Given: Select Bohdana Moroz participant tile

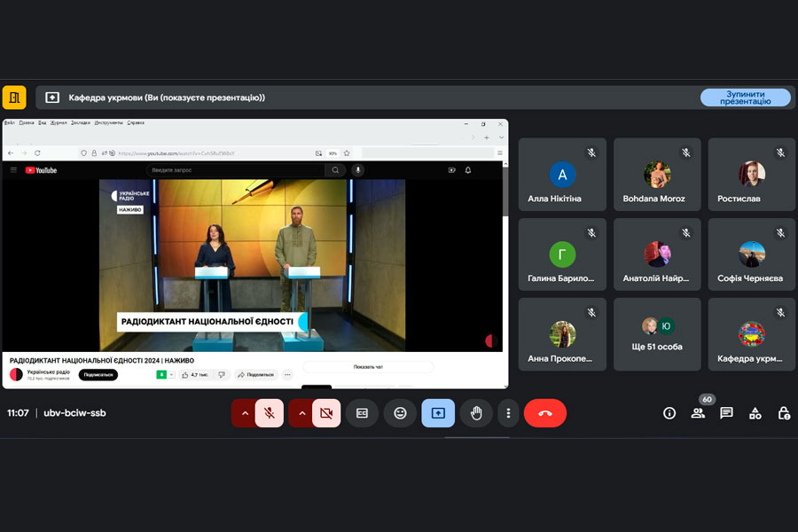Looking at the screenshot, I should coord(657,174).
